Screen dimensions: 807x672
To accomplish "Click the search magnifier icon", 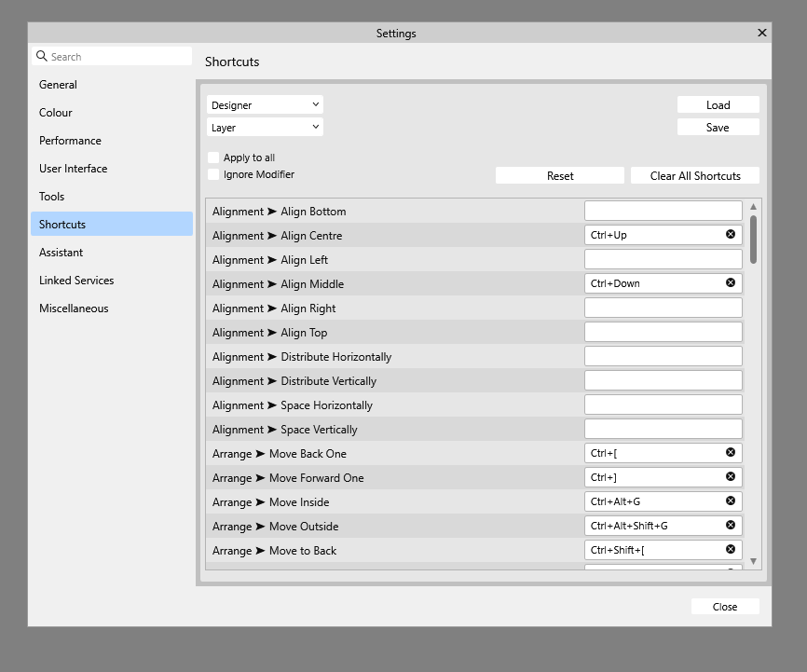I will point(42,56).
